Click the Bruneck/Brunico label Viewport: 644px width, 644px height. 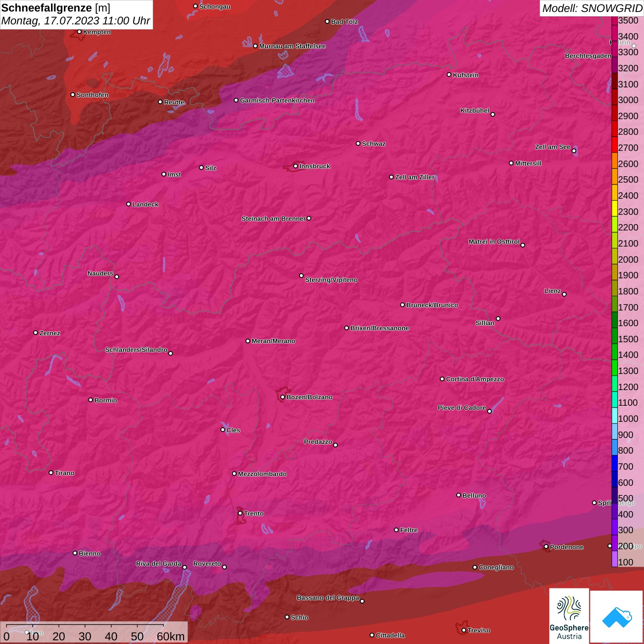coord(432,305)
